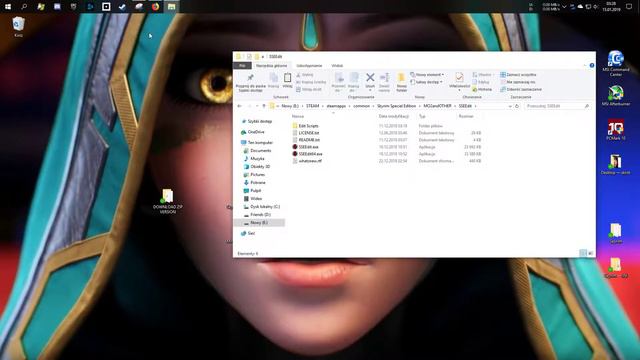Screen dimensions: 640x360
Task: Select Szybki dostęp in navigation pane
Action: 256,122
